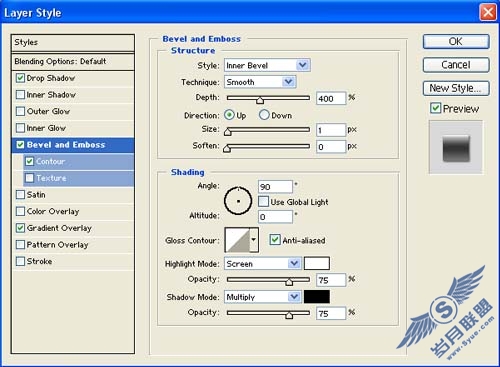Enable the Inner Glow checkbox

pyautogui.click(x=20, y=128)
